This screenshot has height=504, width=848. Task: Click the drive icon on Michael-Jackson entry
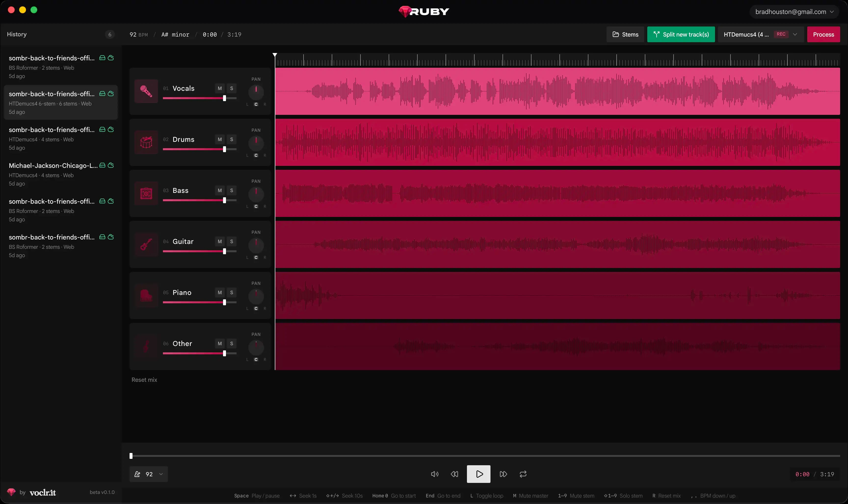coord(102,165)
